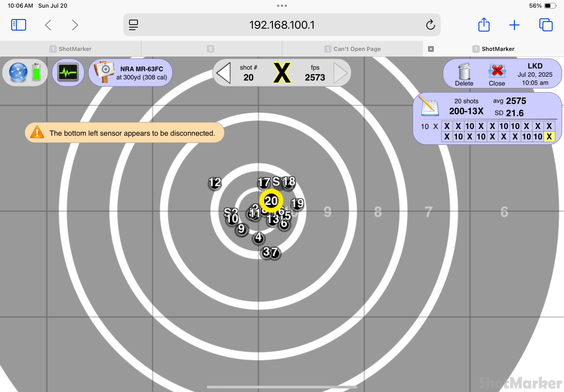
Task: Switch to Can't Open Page tab
Action: click(352, 49)
